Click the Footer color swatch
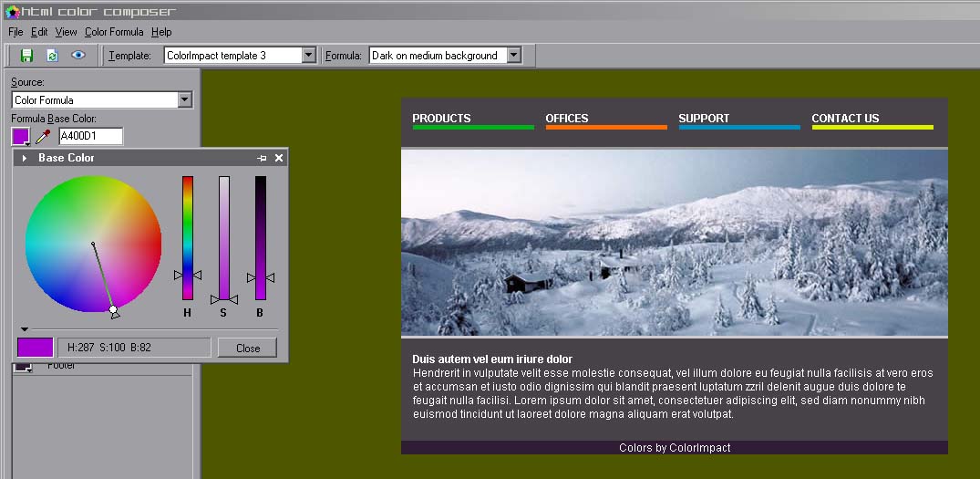Screen dimensions: 980x479 23,367
